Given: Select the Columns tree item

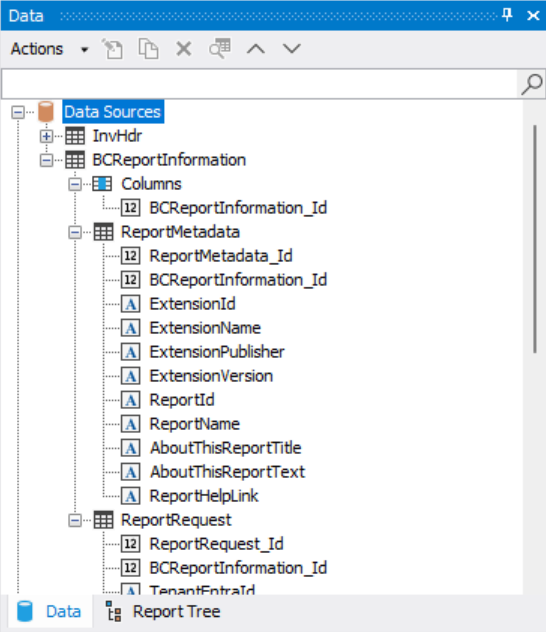Looking at the screenshot, I should pos(152,184).
